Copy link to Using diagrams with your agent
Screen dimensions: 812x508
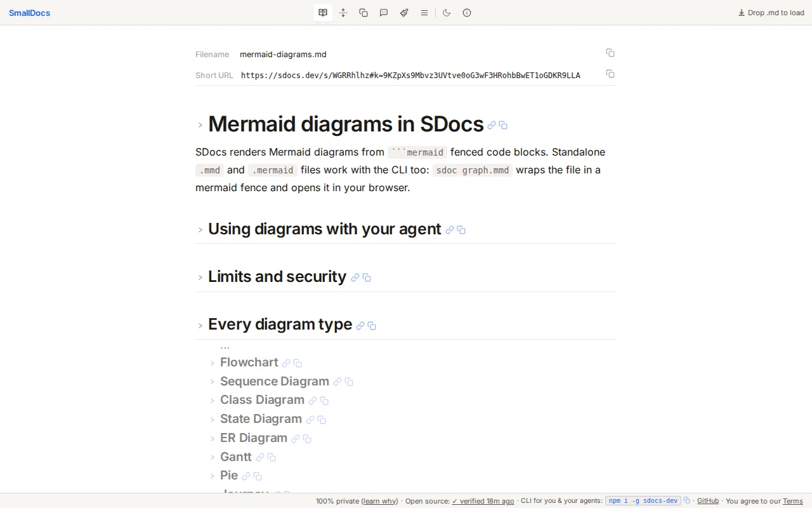(450, 230)
